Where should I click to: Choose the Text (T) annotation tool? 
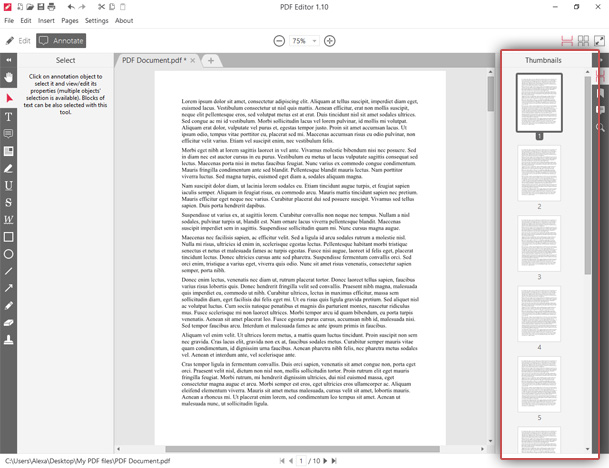point(9,117)
